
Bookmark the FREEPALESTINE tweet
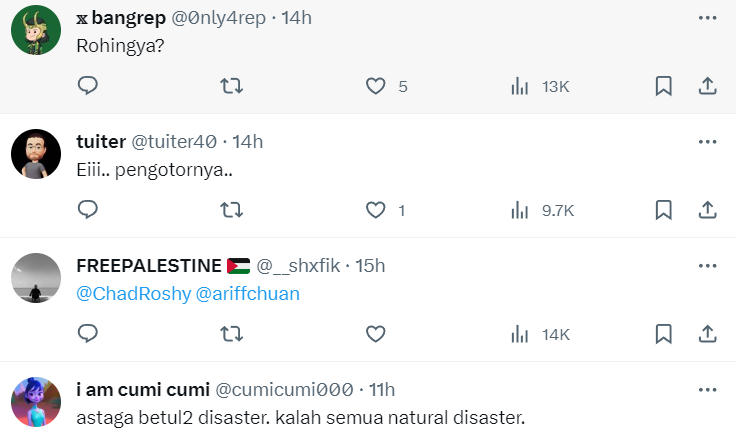[663, 334]
